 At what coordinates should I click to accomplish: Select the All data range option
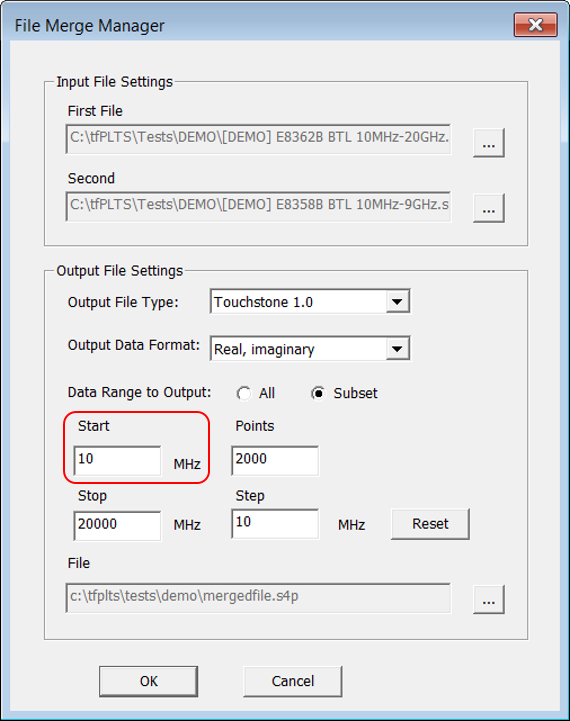(244, 394)
